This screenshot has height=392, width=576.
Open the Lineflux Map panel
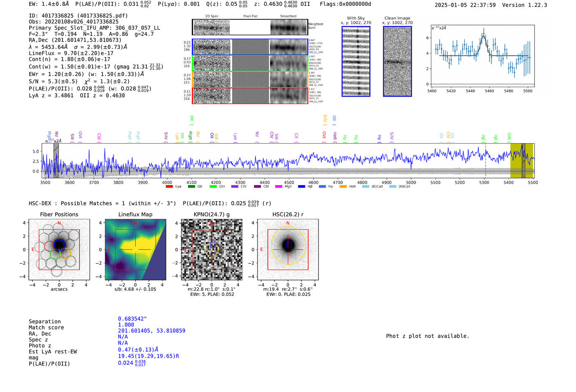pyautogui.click(x=135, y=250)
